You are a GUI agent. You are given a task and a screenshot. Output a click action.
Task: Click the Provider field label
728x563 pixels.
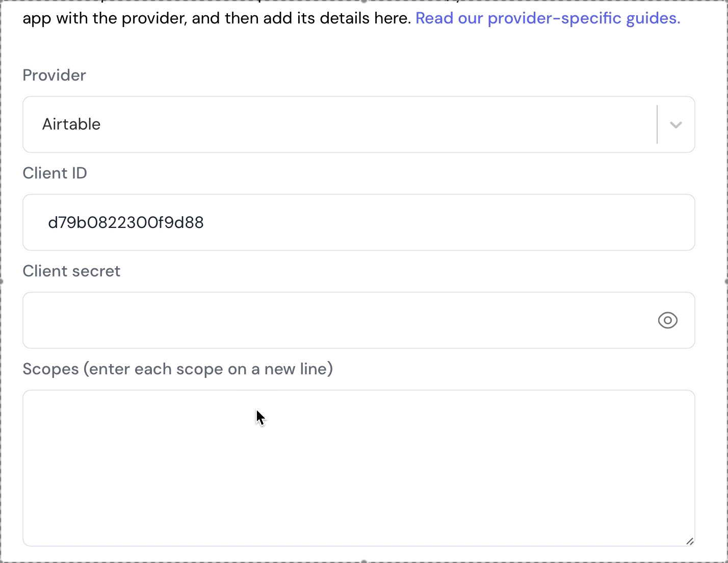[55, 75]
